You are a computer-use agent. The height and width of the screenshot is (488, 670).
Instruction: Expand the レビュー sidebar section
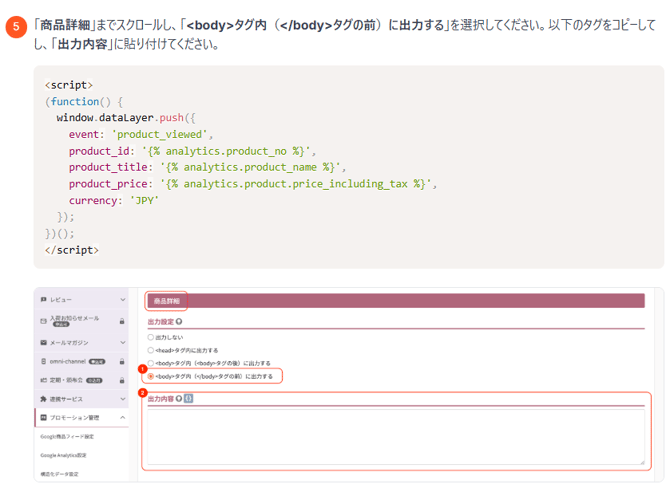click(122, 300)
